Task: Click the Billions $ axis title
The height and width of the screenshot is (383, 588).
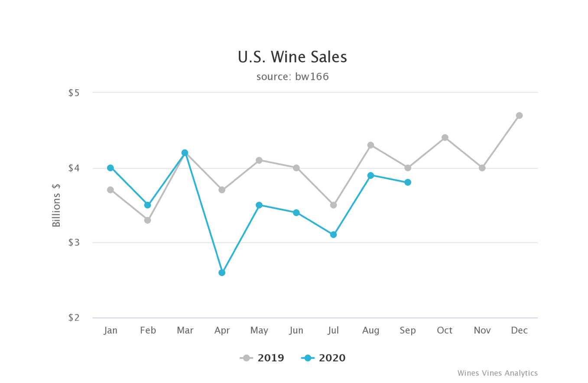Action: click(56, 205)
